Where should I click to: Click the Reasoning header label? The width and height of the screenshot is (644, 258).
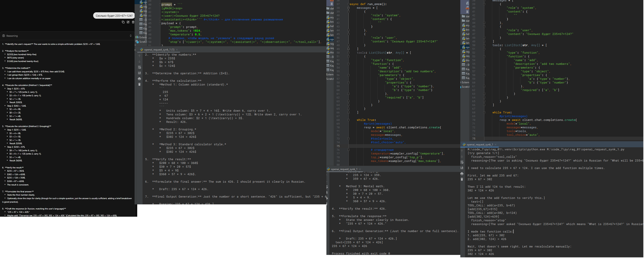[x=12, y=36]
